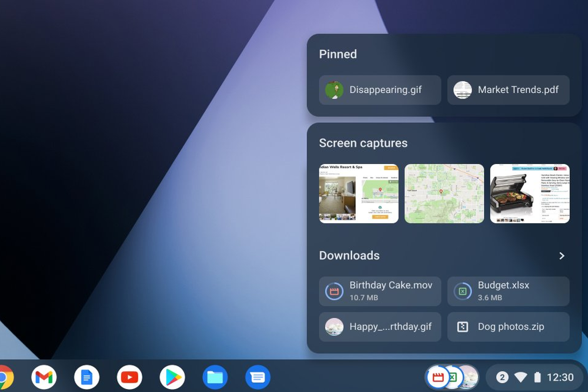Expand the Downloads section arrow
This screenshot has height=392, width=588.
point(562,256)
